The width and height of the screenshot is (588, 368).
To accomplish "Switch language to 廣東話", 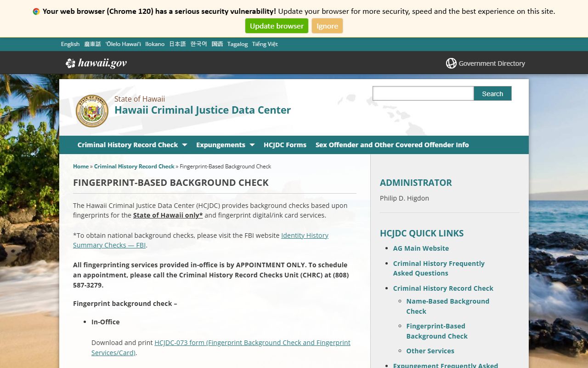I will click(x=92, y=44).
